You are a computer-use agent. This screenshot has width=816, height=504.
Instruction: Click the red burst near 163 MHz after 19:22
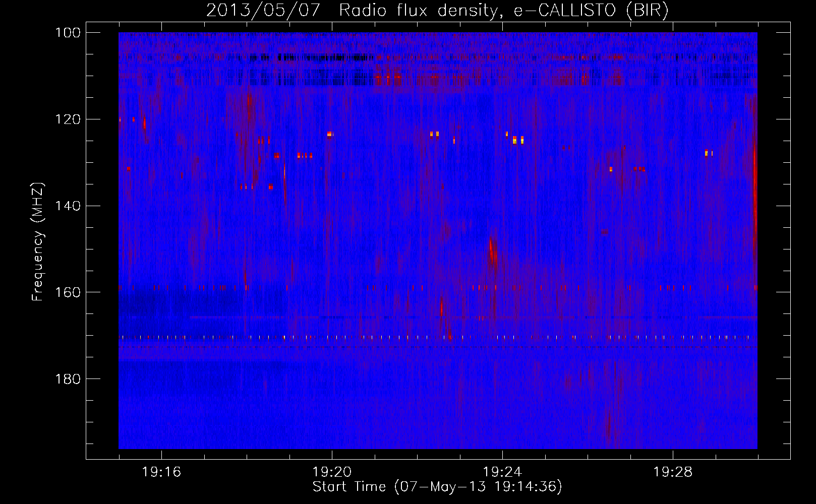point(441,306)
